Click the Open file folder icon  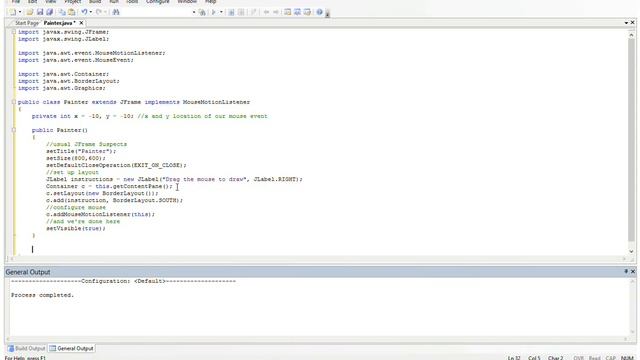30,12
